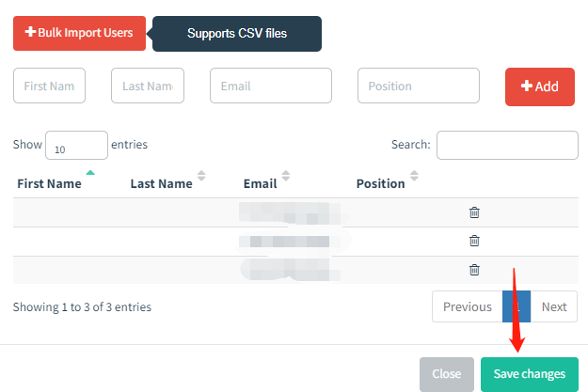
Task: Go to Previous page of entries
Action: (468, 306)
